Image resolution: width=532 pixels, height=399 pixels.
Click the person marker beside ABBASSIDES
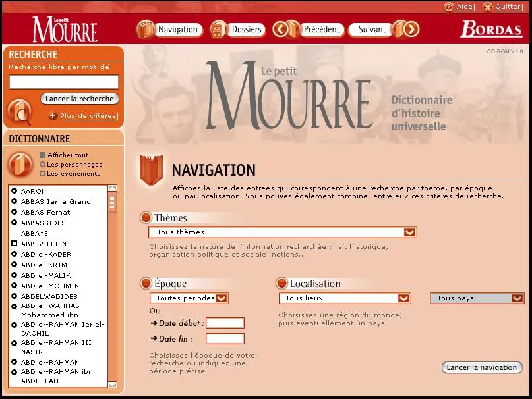[x=15, y=223]
